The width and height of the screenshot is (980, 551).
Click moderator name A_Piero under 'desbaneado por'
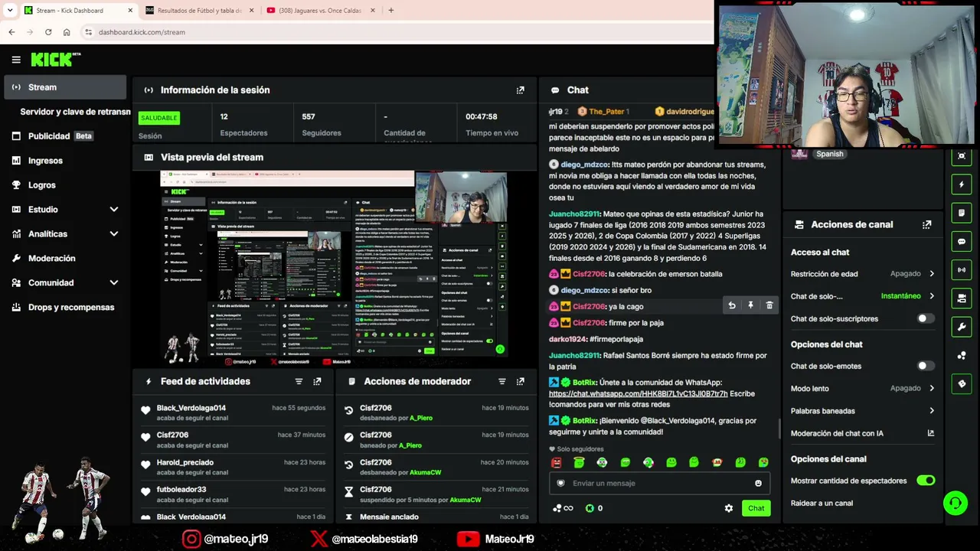pos(421,418)
